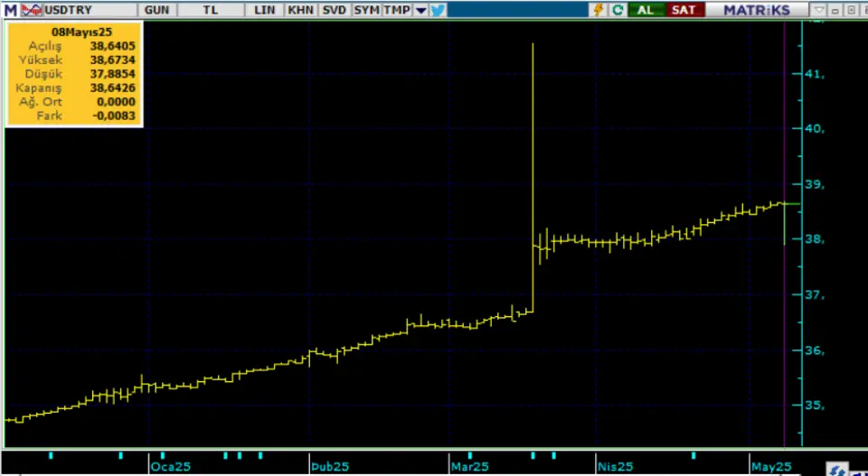Click the closing value 38,6426

[112, 88]
